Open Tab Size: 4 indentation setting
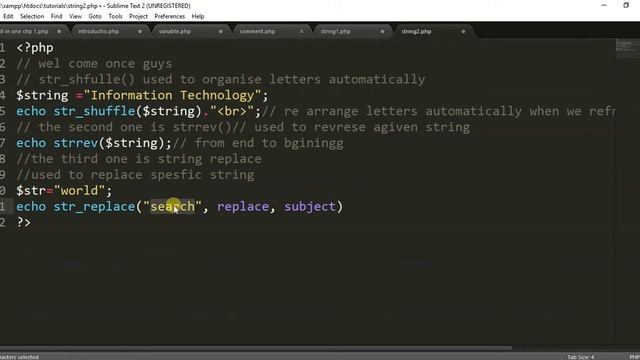This screenshot has height=360, width=640. pos(580,357)
